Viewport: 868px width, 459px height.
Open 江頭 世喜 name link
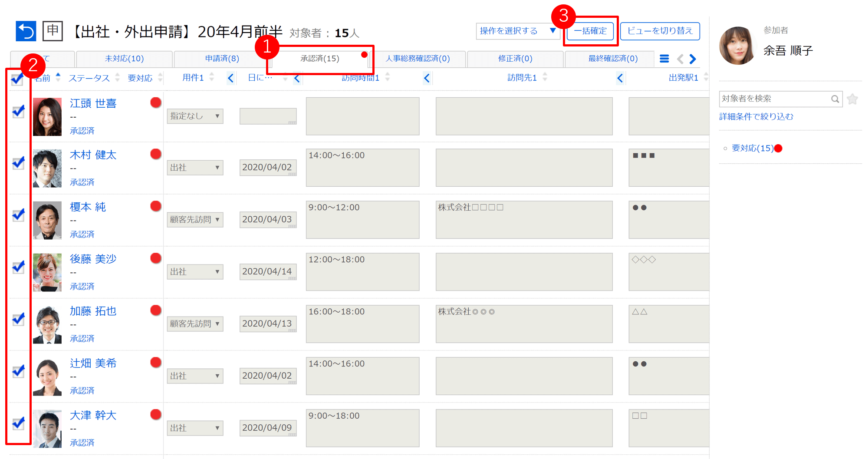(x=93, y=103)
